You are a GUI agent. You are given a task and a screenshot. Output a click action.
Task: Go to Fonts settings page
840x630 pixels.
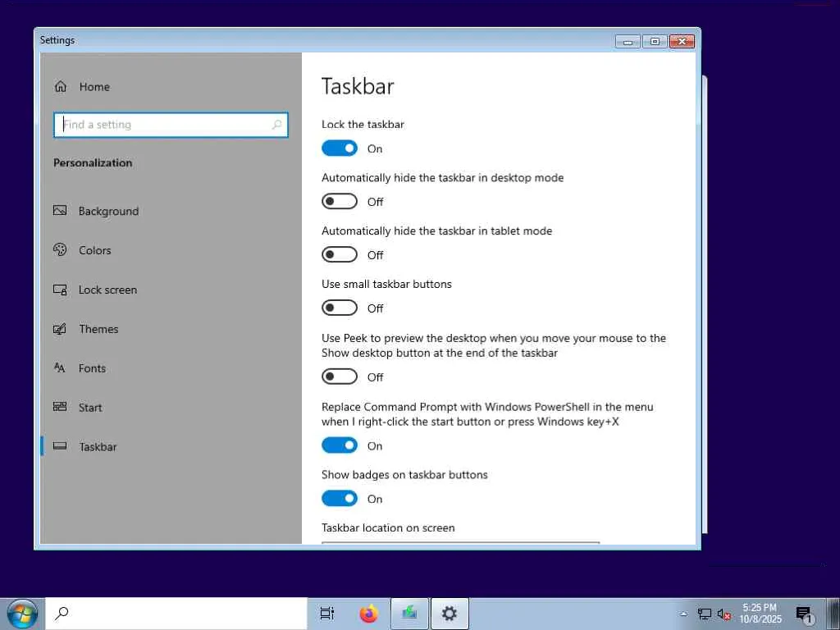(92, 368)
